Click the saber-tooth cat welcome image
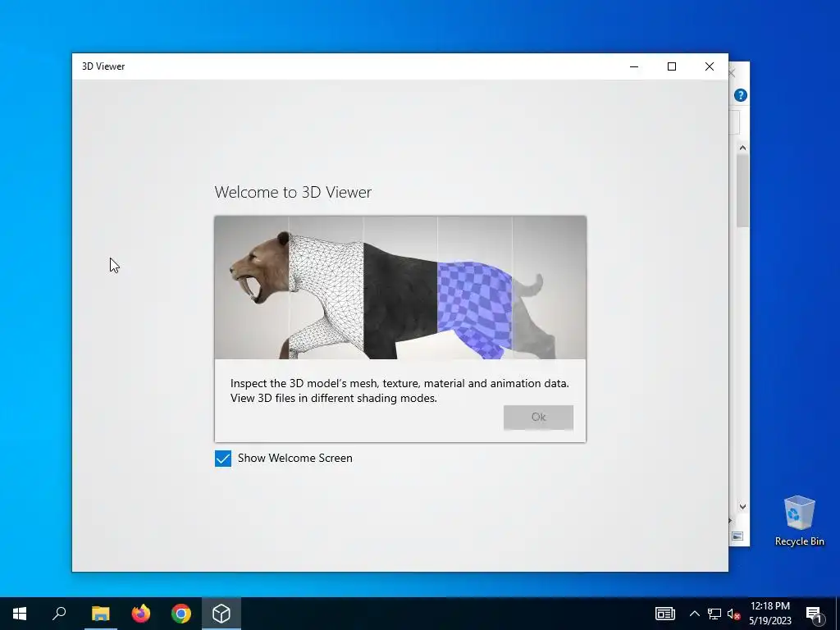 [x=400, y=288]
